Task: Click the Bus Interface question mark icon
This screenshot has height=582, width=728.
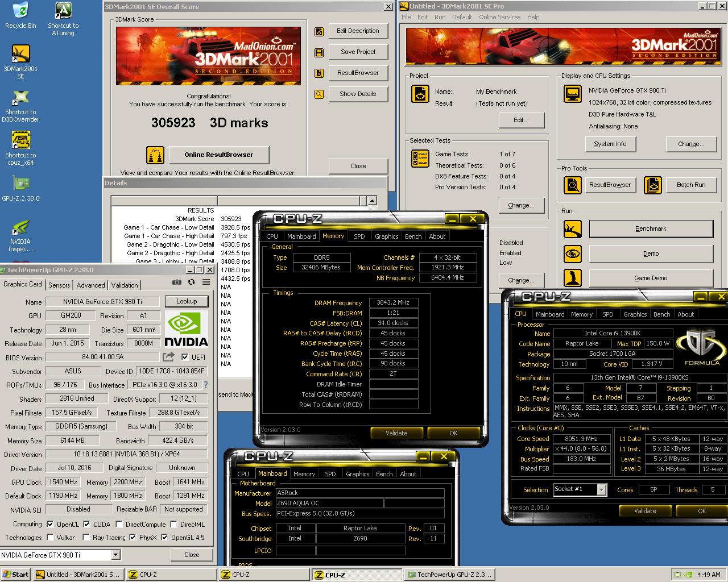Action: tap(205, 385)
